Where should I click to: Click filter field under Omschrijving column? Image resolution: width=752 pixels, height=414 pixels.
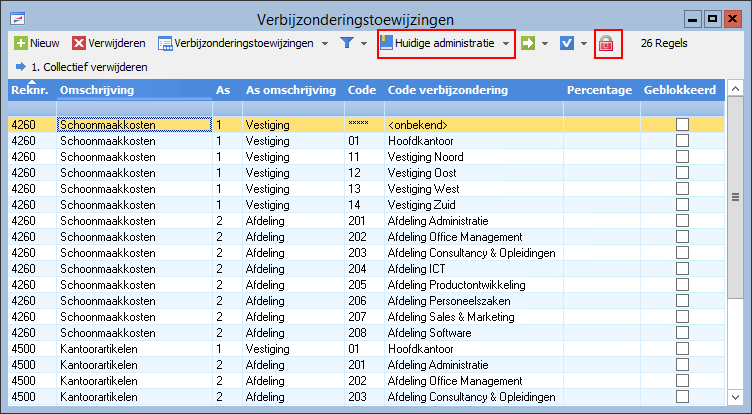click(134, 108)
